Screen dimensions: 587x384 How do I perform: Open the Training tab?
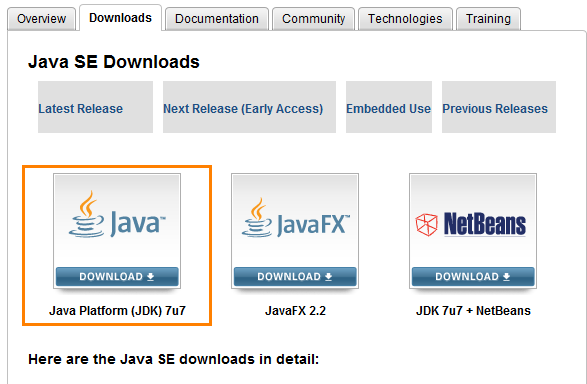488,19
